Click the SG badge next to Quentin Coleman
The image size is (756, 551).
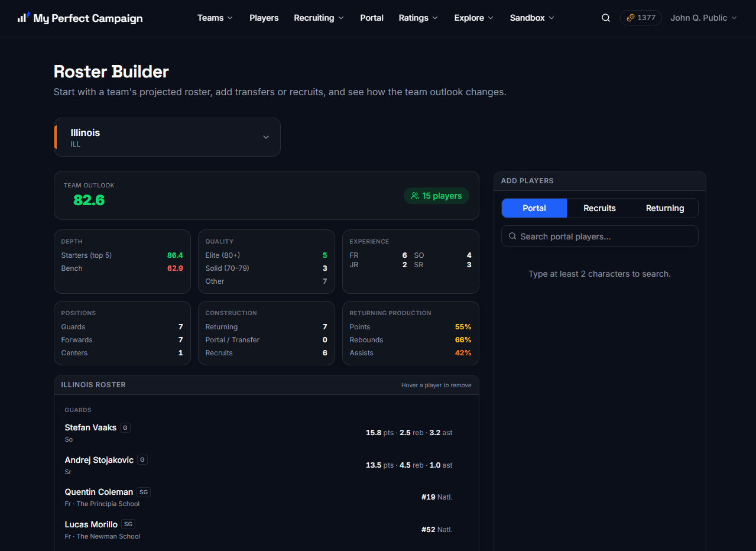coord(144,492)
